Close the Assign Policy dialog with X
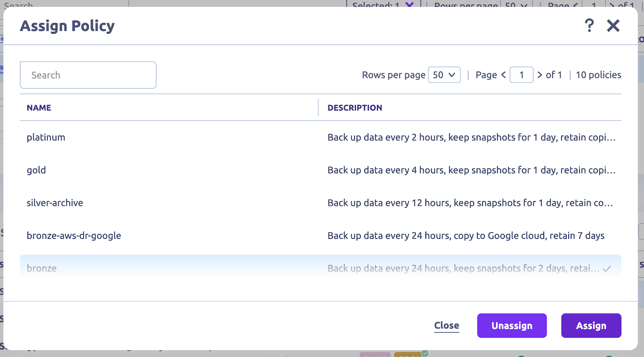The height and width of the screenshot is (357, 644). (613, 26)
